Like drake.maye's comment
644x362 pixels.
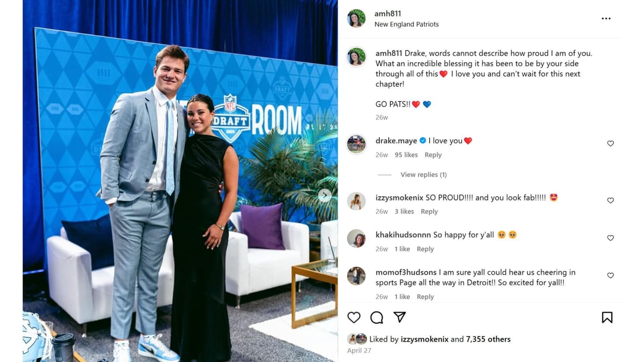(610, 144)
